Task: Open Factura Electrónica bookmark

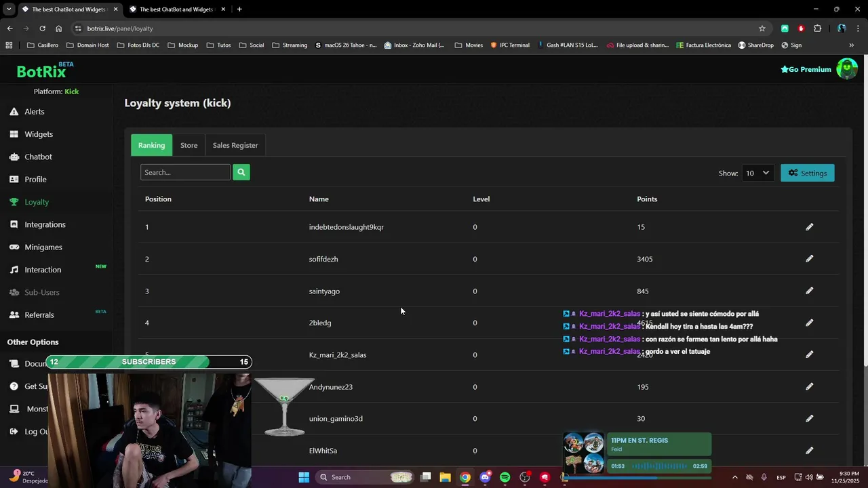Action: pyautogui.click(x=703, y=45)
